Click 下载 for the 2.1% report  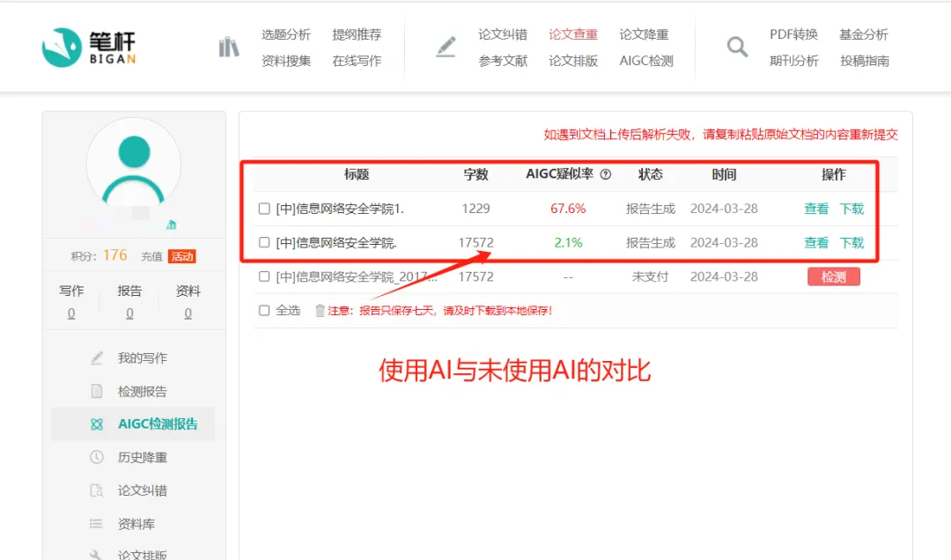point(851,242)
